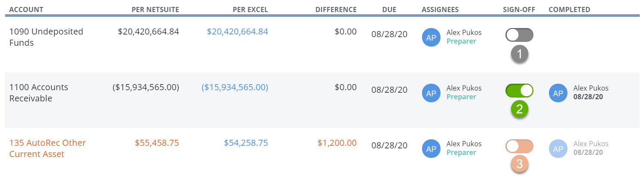Open 135 AutoRec Other Current Asset account

pos(47,148)
